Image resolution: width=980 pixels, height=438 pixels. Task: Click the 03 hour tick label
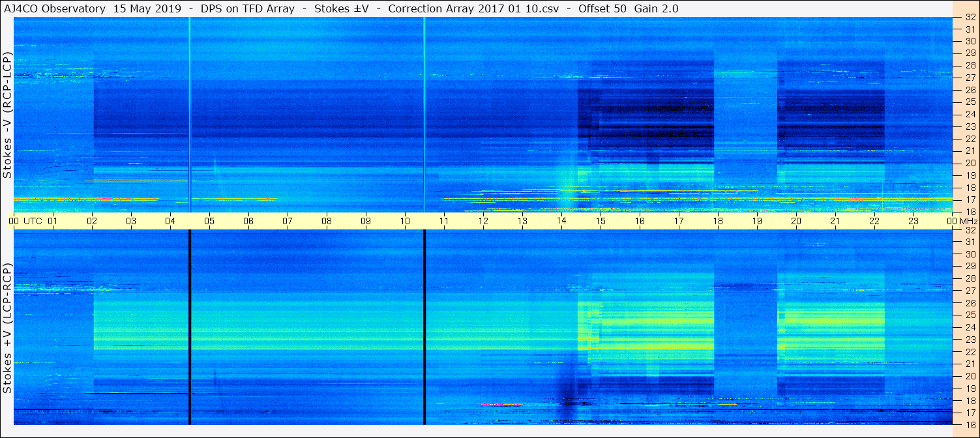pos(131,221)
